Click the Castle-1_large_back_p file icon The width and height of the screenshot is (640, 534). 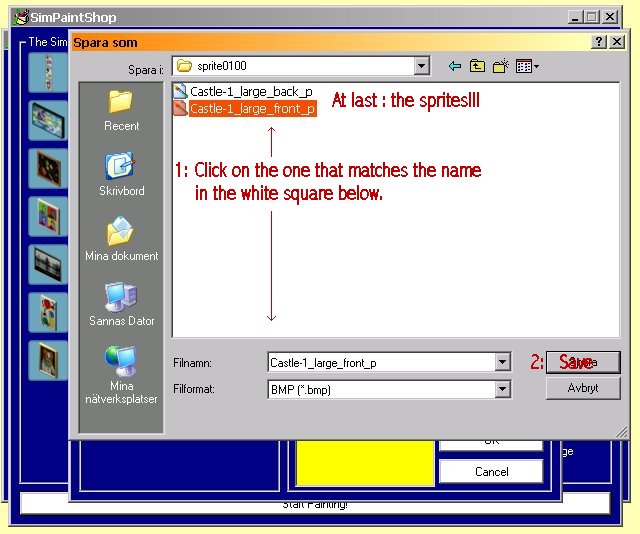(x=180, y=91)
